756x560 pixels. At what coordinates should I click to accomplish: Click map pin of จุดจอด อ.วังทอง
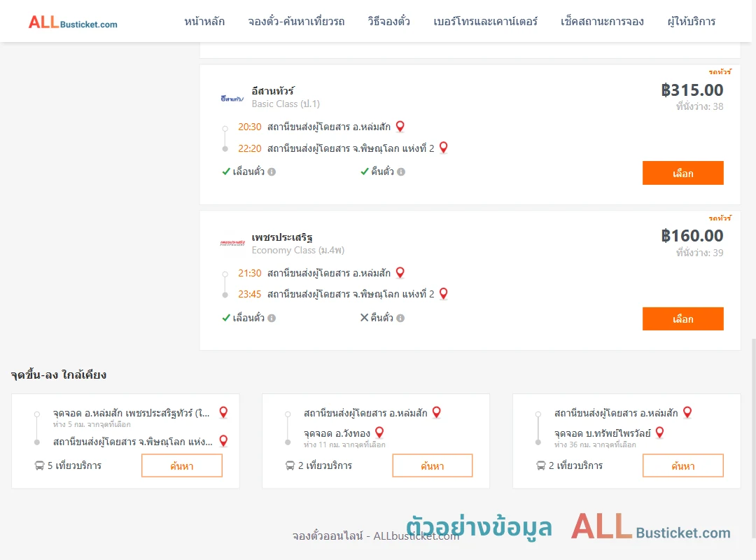379,433
